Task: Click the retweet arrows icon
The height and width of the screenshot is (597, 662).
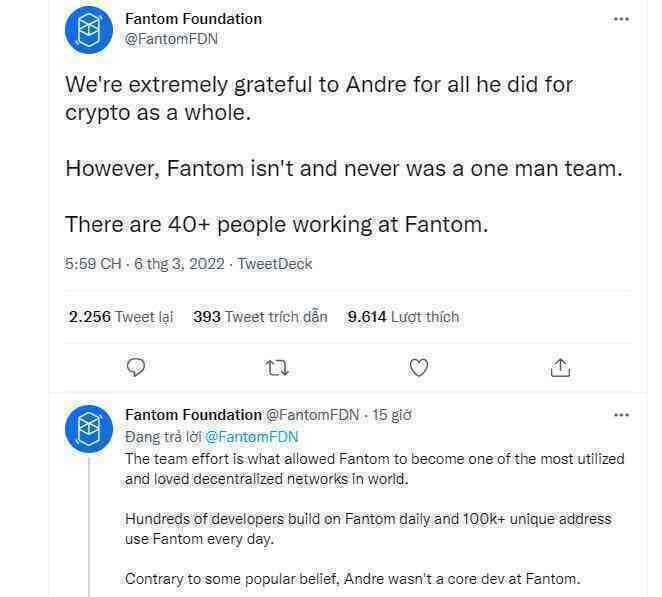Action: (278, 368)
